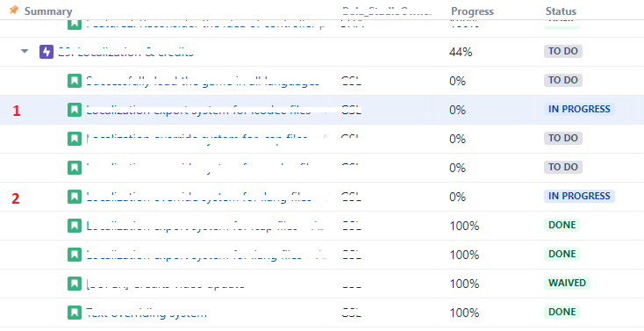Click the pin icon beside Summary header
The width and height of the screenshot is (644, 331).
13,10
